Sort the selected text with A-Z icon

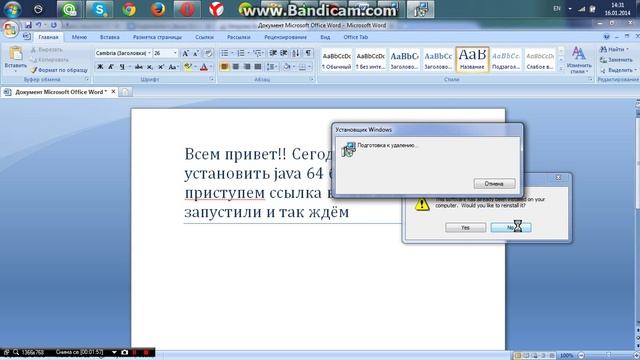(x=296, y=53)
